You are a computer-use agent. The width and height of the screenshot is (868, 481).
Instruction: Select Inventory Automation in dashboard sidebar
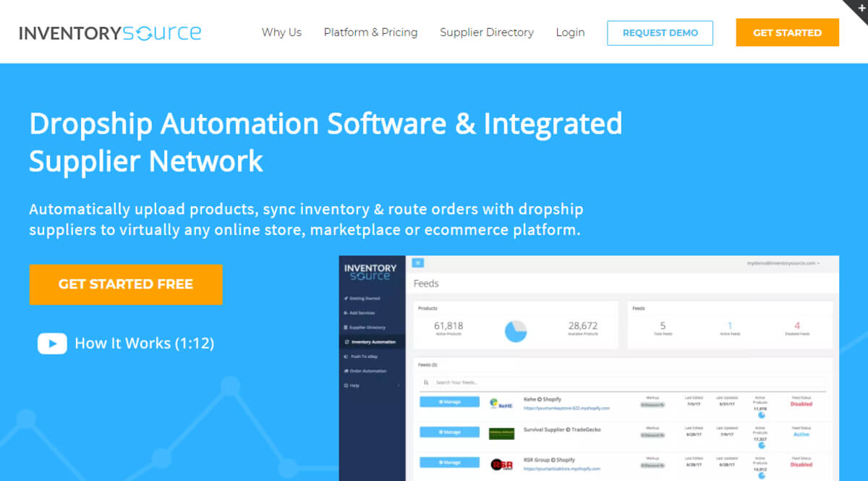click(372, 341)
